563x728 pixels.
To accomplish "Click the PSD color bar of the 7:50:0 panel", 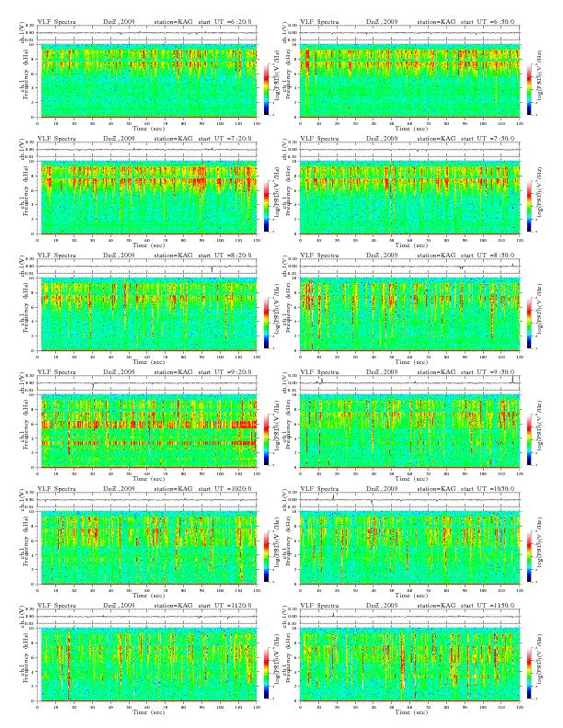I will 530,206.
